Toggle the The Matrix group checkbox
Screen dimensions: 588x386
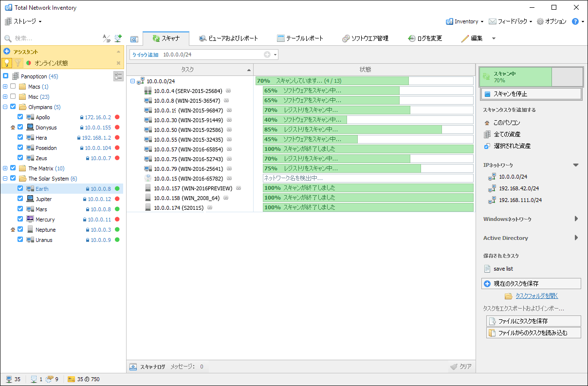click(13, 168)
